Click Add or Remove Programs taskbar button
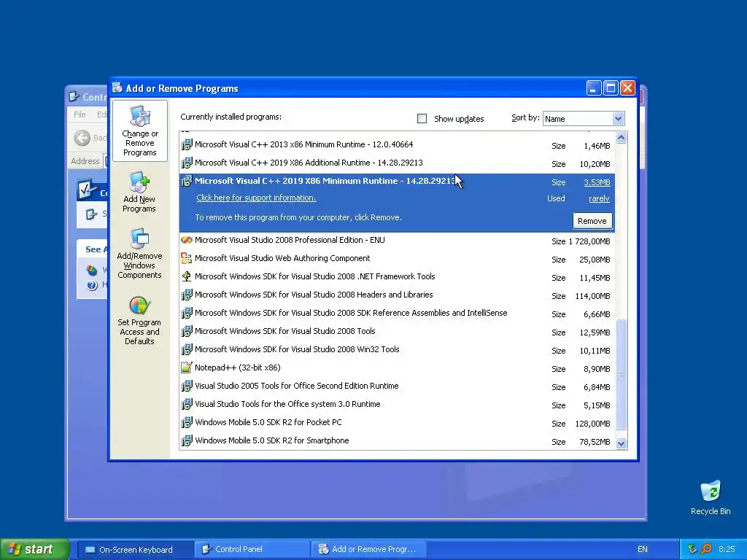Image resolution: width=747 pixels, height=560 pixels. coord(368,550)
